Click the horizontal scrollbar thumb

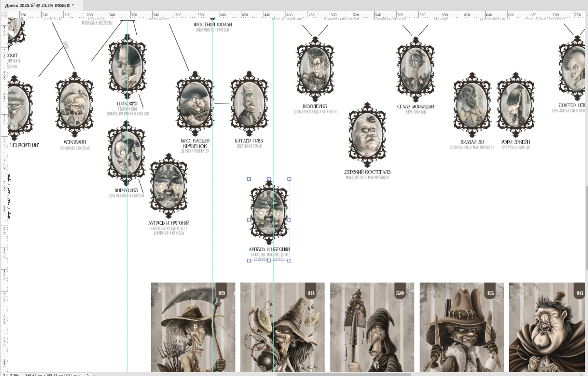[343, 374]
